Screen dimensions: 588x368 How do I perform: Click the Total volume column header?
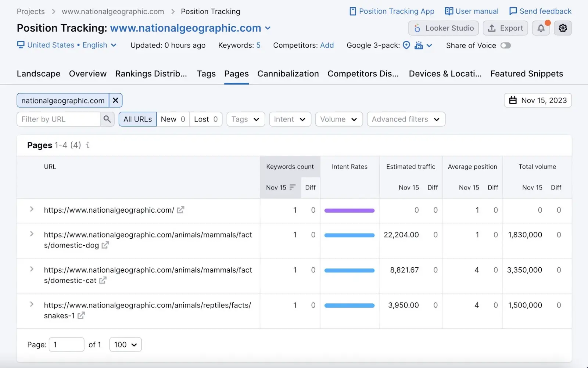pyautogui.click(x=537, y=167)
